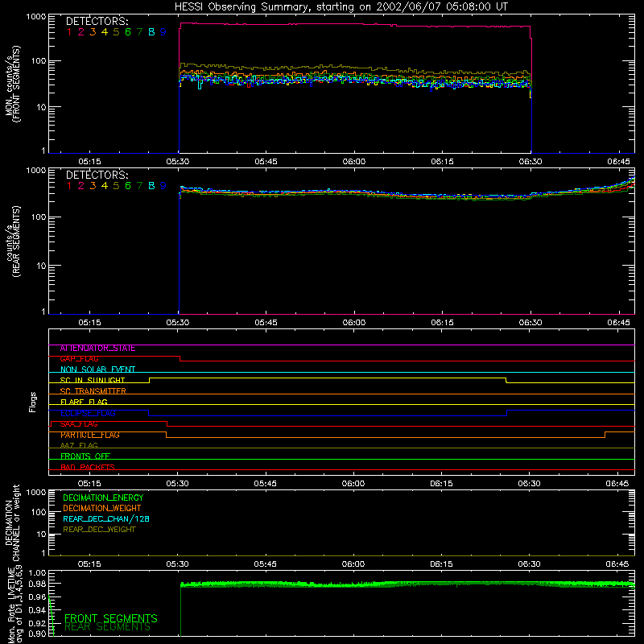644x644 pixels.
Task: Click detector 5 legend in rear segments plot
Action: click(116, 186)
